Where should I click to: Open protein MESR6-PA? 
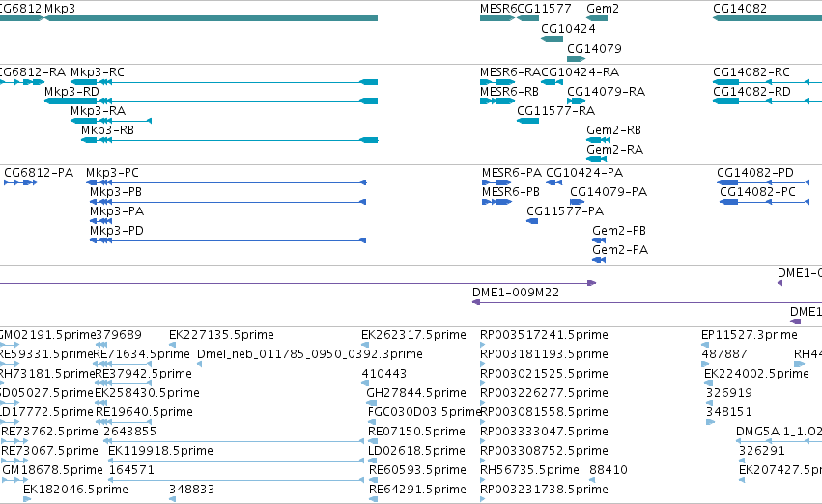[497, 182]
